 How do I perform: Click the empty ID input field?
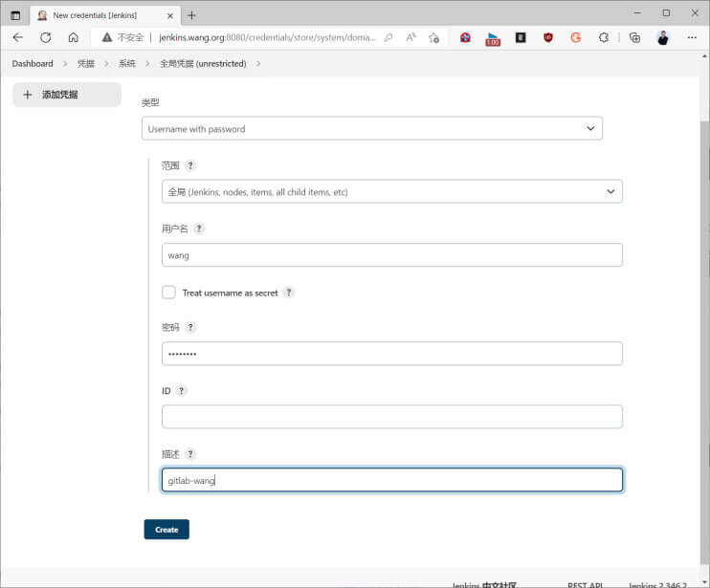391,417
